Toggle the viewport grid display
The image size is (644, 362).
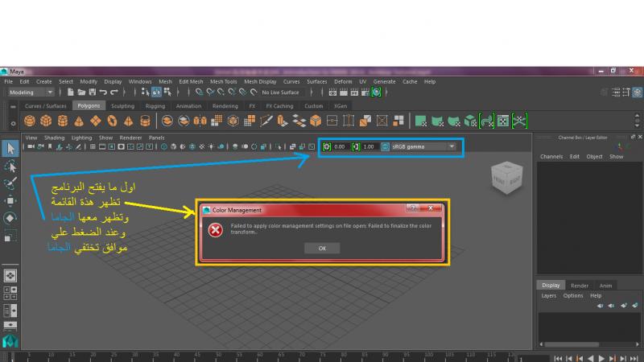[93, 146]
